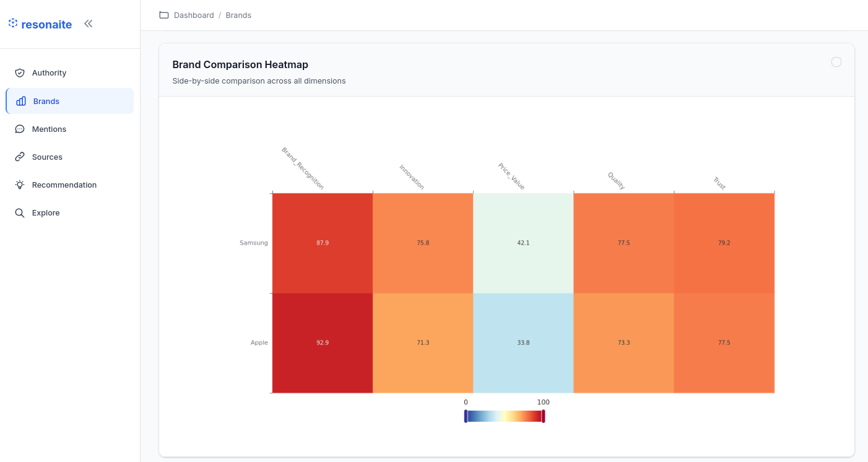Select the Recommendation lightbulb icon
The width and height of the screenshot is (868, 462).
(20, 185)
